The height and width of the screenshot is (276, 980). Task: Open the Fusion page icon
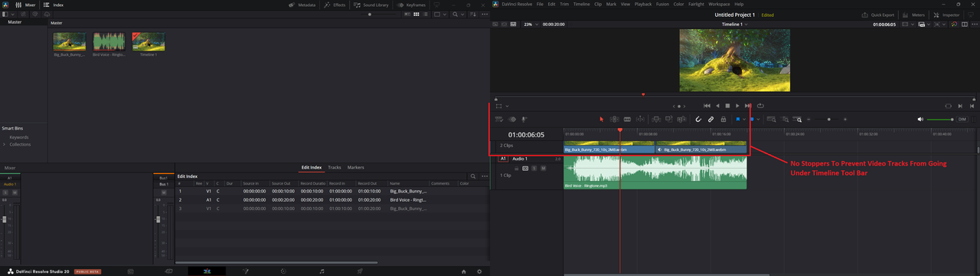[245, 271]
